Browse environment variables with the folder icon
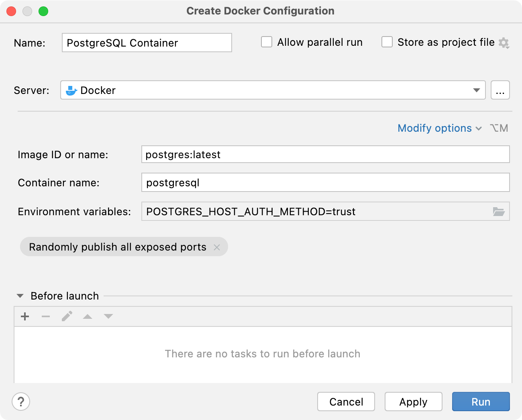Screen dimensions: 522x420 click(x=499, y=212)
